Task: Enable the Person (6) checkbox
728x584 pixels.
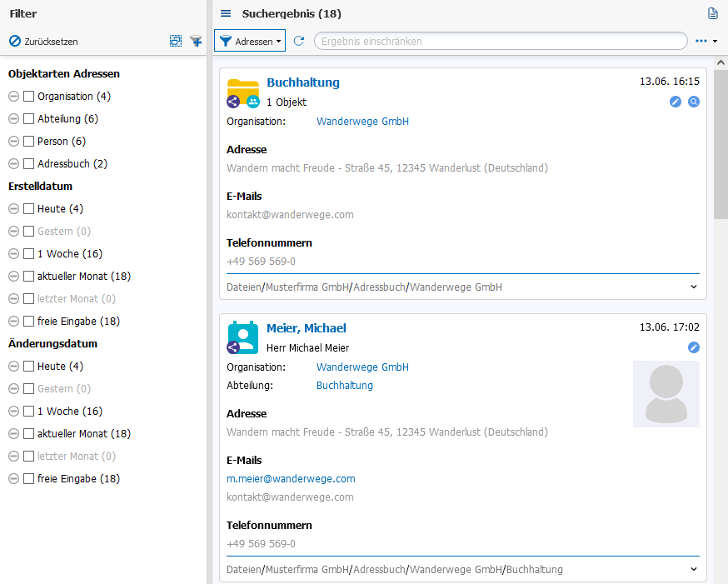Action: click(28, 141)
